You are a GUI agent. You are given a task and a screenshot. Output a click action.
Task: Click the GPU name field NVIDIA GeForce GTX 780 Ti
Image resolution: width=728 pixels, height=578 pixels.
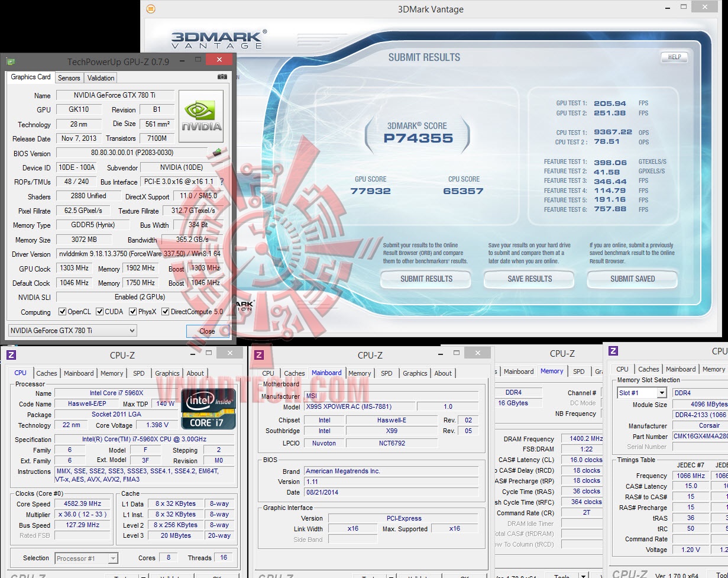[x=115, y=95]
